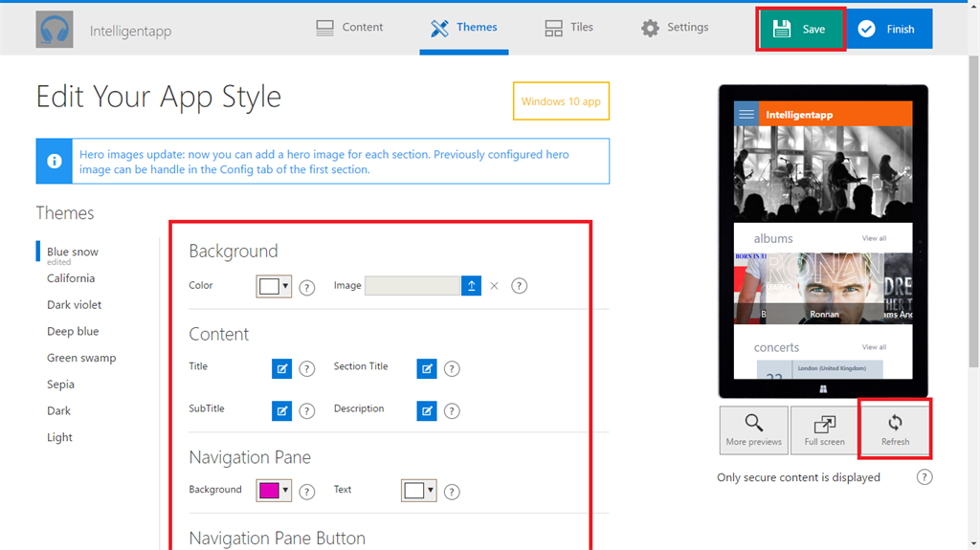Click the background Image path field
This screenshot has height=550, width=980.
click(412, 286)
